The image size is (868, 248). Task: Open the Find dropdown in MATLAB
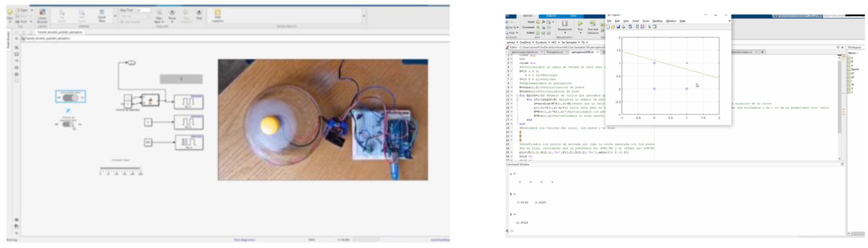point(511,33)
